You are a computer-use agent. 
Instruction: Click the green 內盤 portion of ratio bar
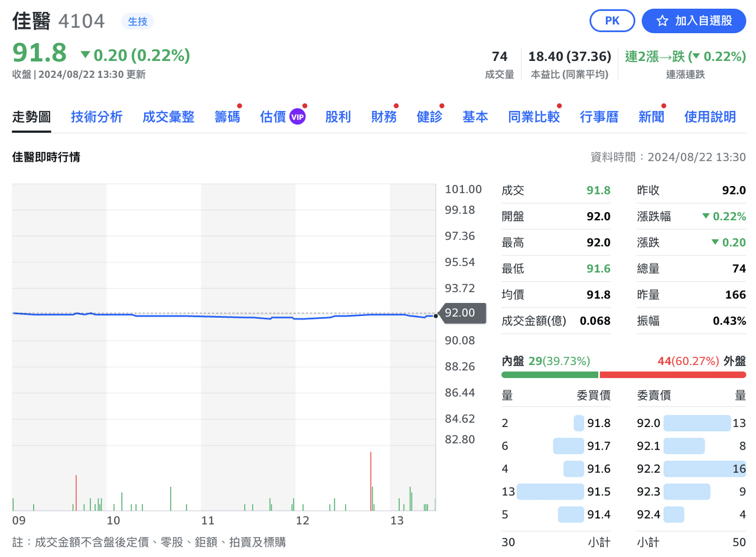[550, 374]
